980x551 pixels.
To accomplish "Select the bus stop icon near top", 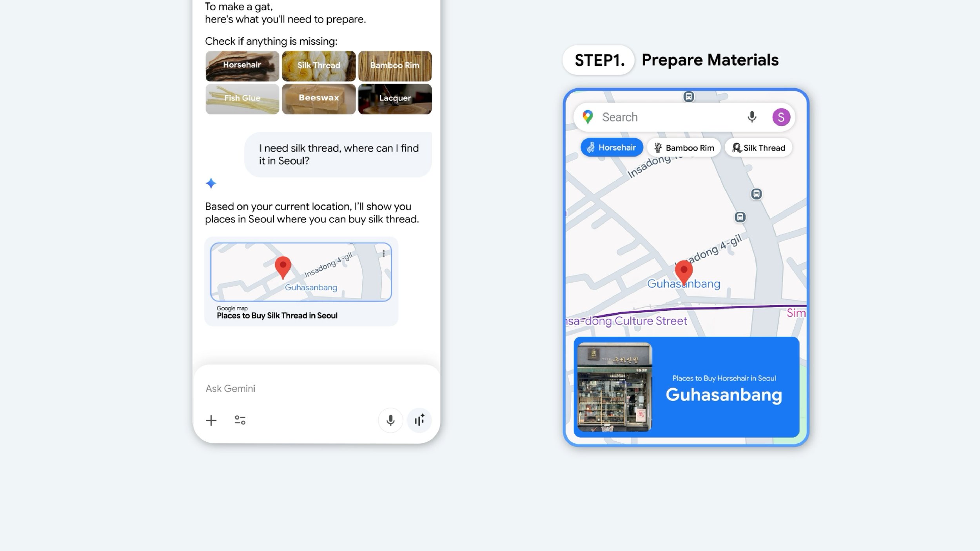I will tap(688, 96).
